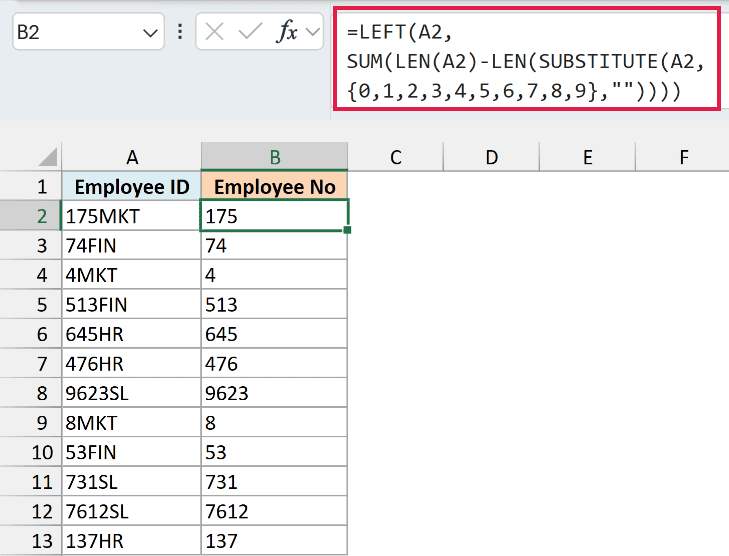Click the Employee No header cell

coord(274,186)
